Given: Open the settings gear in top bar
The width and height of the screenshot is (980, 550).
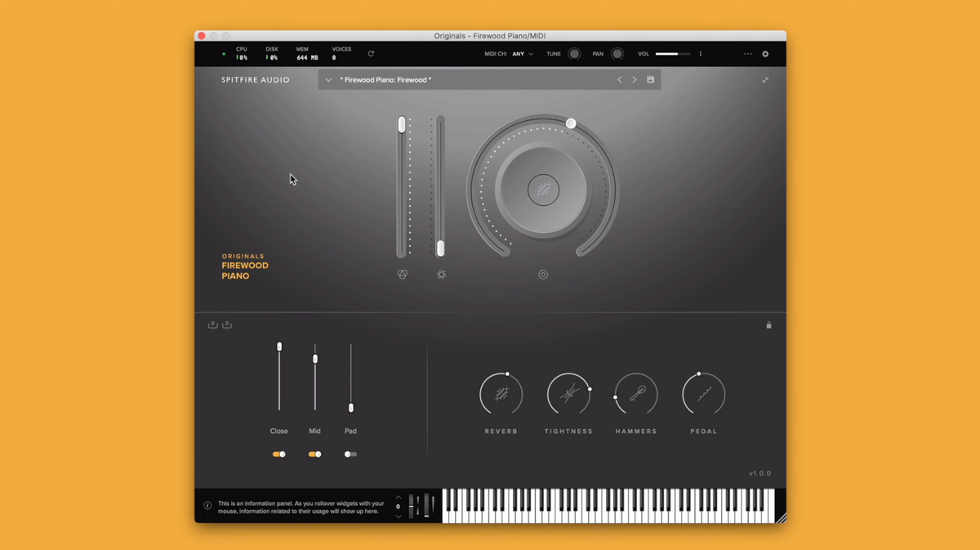Looking at the screenshot, I should point(765,54).
